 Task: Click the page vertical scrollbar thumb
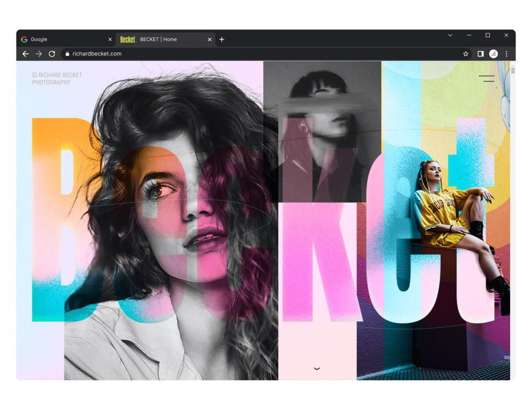pyautogui.click(x=513, y=70)
